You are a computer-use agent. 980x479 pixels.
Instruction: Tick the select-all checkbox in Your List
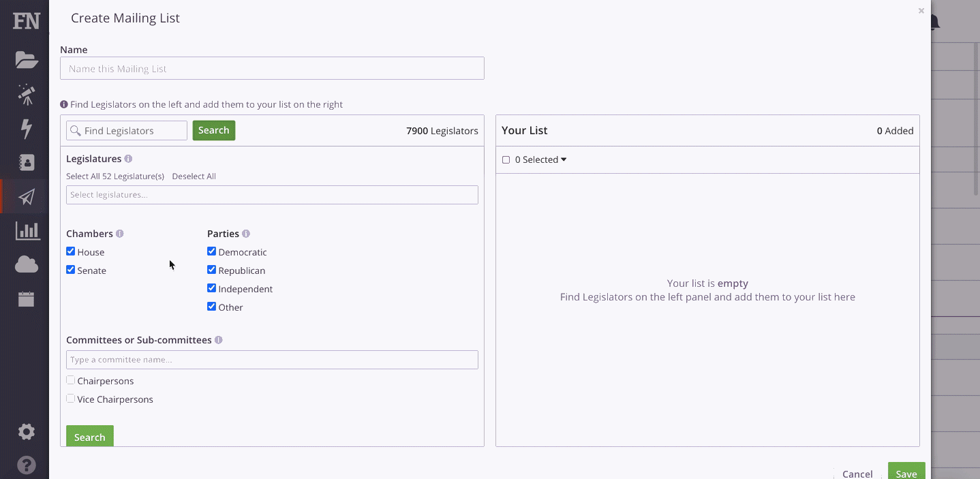(x=506, y=160)
